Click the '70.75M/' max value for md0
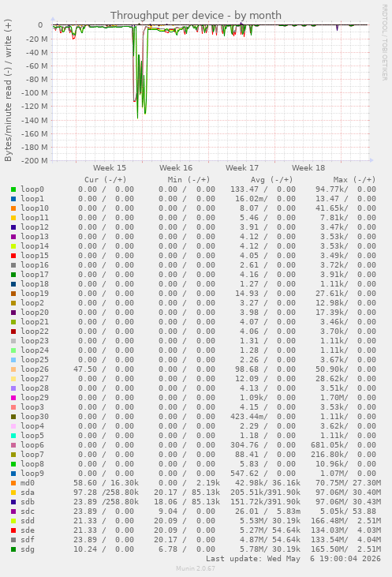The width and height of the screenshot is (392, 577). coord(332,483)
